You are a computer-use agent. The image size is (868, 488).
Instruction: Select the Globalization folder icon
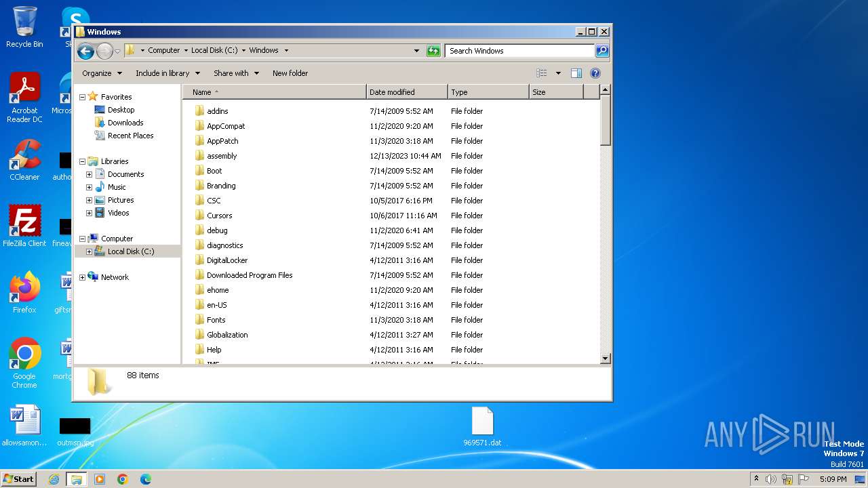pos(199,335)
